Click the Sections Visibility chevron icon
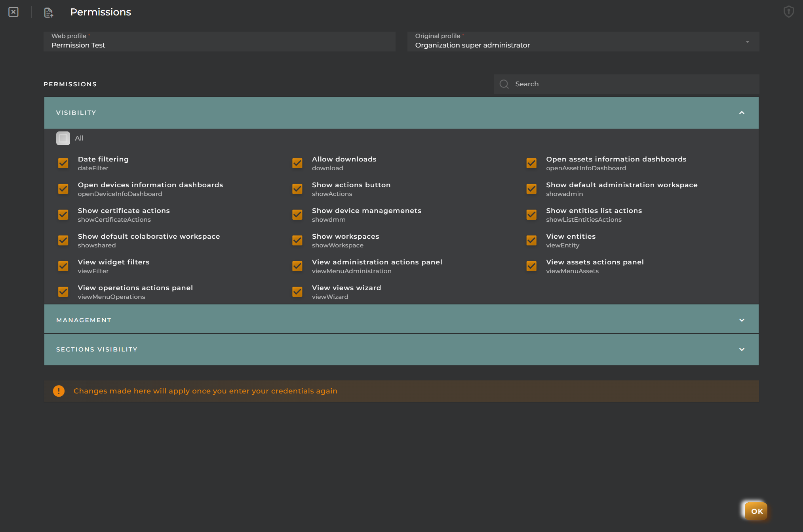The image size is (803, 532). (x=742, y=349)
